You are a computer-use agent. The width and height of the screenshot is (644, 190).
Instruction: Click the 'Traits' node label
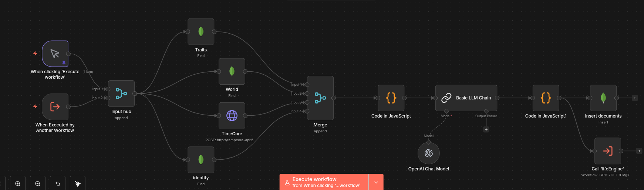(201, 50)
